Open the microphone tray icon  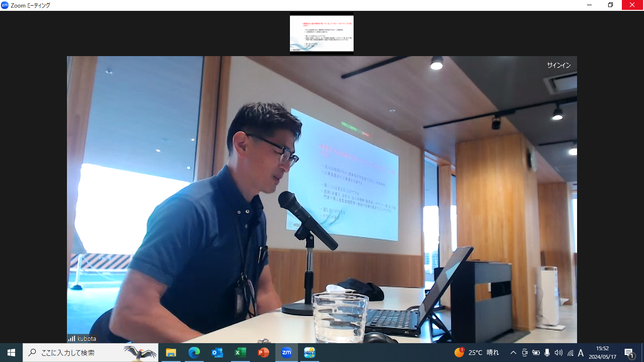[x=547, y=353]
